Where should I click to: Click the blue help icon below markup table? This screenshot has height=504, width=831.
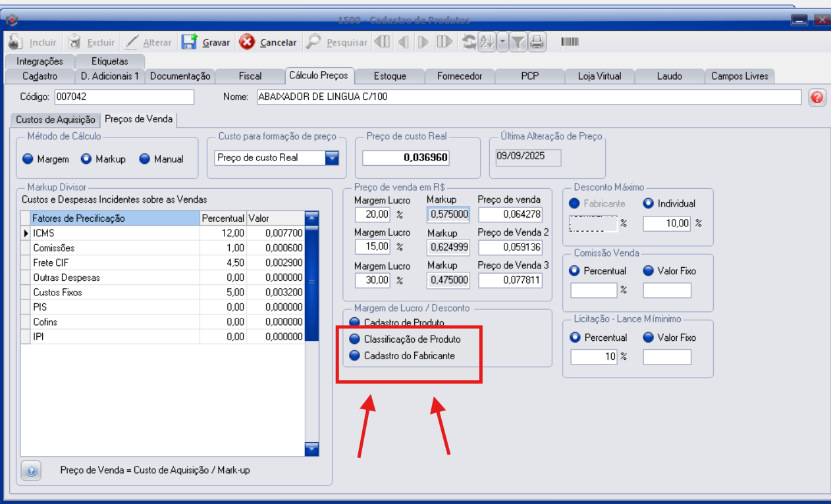[31, 471]
